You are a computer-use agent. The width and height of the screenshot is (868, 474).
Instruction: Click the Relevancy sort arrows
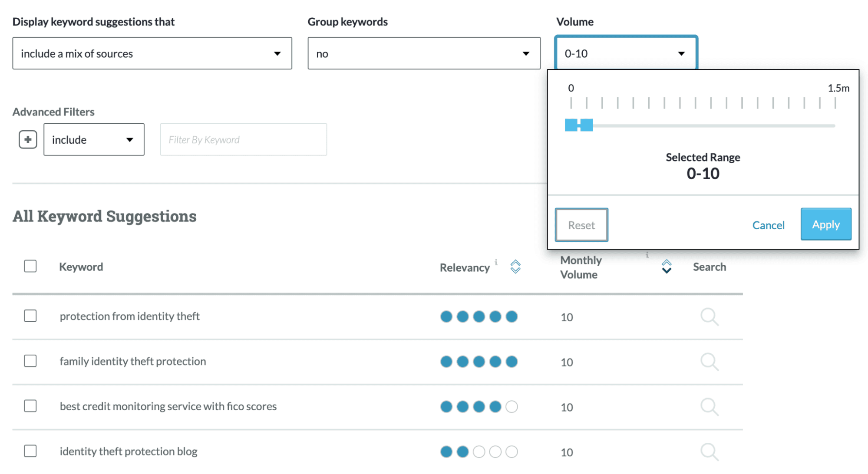[x=515, y=267]
